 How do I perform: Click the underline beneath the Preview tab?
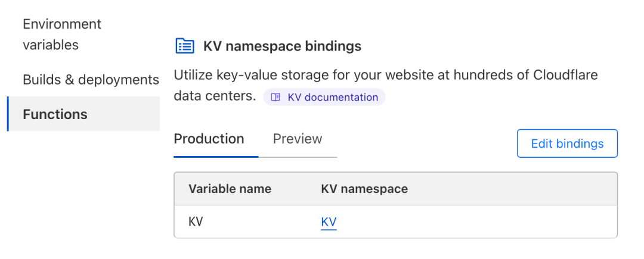pyautogui.click(x=298, y=157)
